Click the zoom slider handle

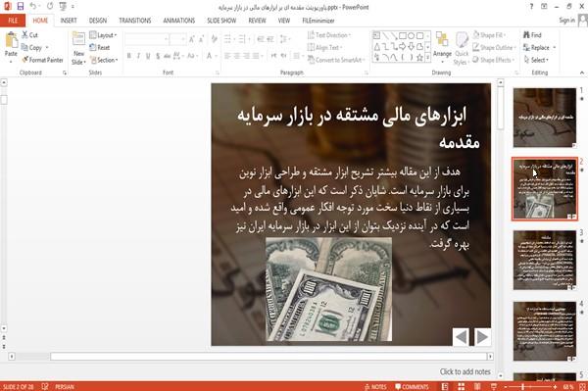(522, 386)
